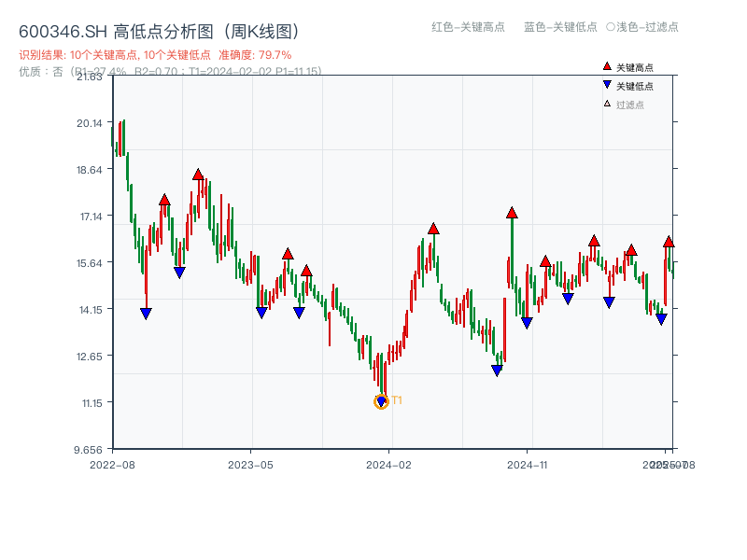
Task: Click the blue key-low triangle near the 2024-02 bottom
Action: [x=381, y=401]
